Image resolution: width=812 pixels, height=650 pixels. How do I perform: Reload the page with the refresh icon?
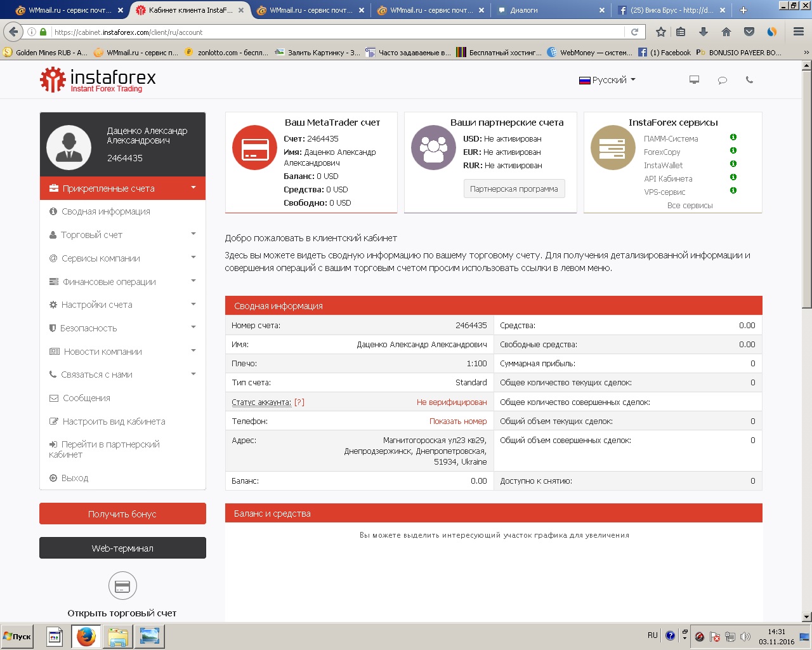point(634,32)
